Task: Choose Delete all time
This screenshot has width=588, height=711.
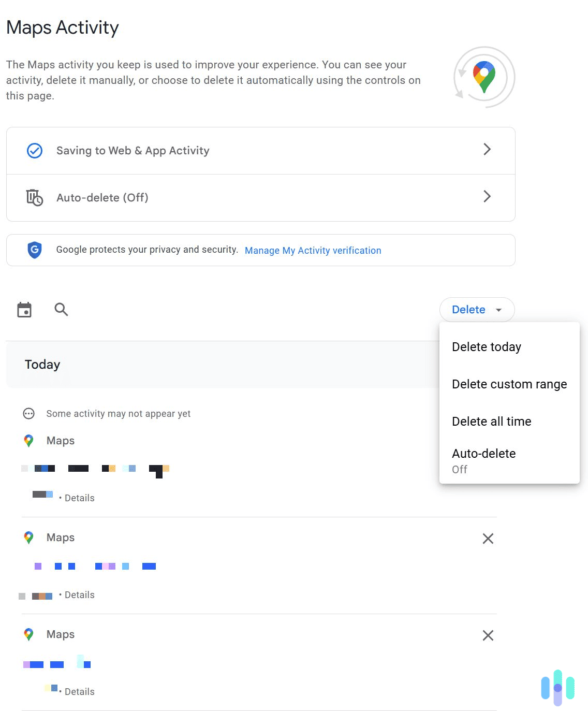Action: pos(491,421)
